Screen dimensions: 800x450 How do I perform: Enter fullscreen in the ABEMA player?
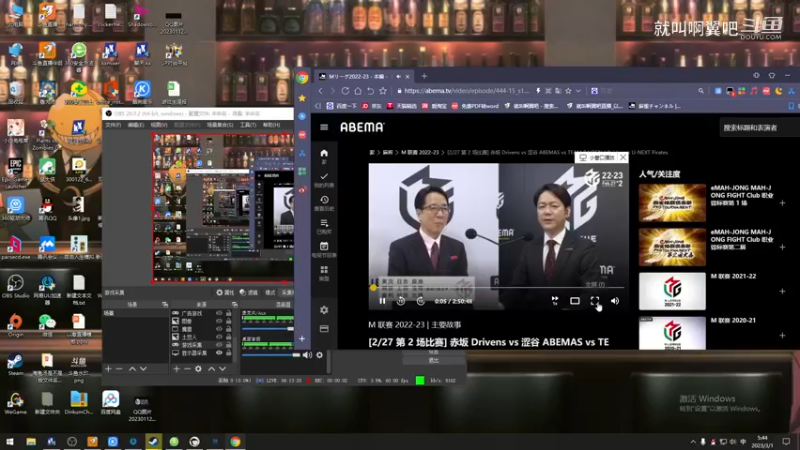pos(595,301)
